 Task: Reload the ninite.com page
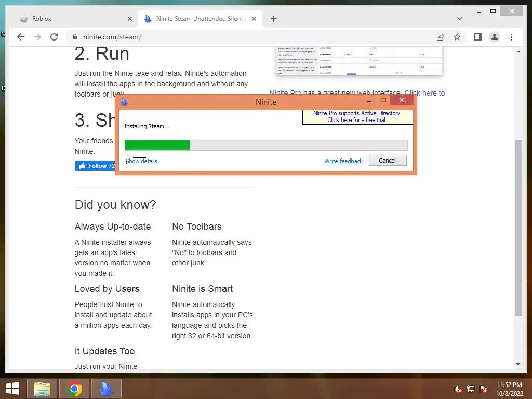coord(54,37)
